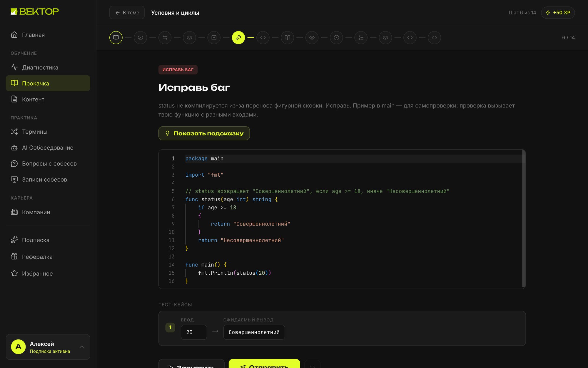Image resolution: width=588 pixels, height=368 pixels.
Task: Open Рефералка page
Action: pyautogui.click(x=48, y=257)
